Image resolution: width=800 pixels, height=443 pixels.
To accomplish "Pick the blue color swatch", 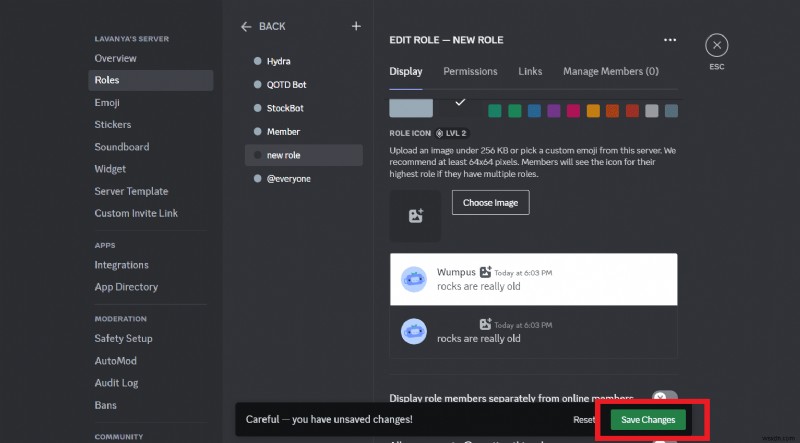I will coord(534,111).
